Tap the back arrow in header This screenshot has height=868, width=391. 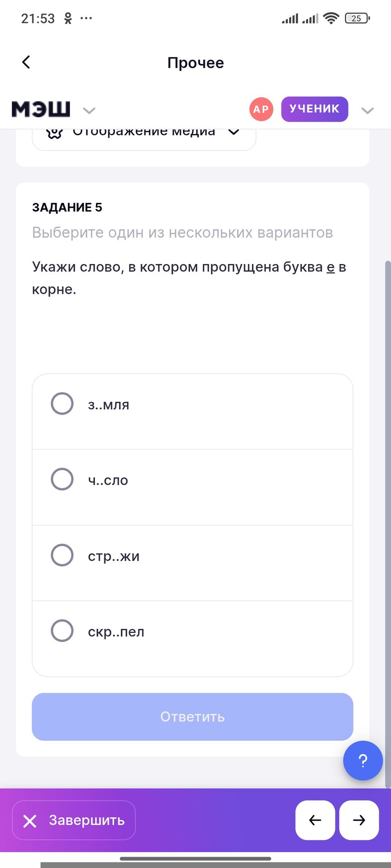26,62
